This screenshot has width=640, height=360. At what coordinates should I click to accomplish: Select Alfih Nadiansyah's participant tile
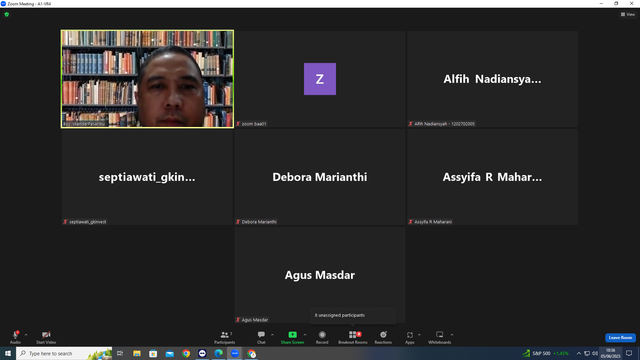492,79
